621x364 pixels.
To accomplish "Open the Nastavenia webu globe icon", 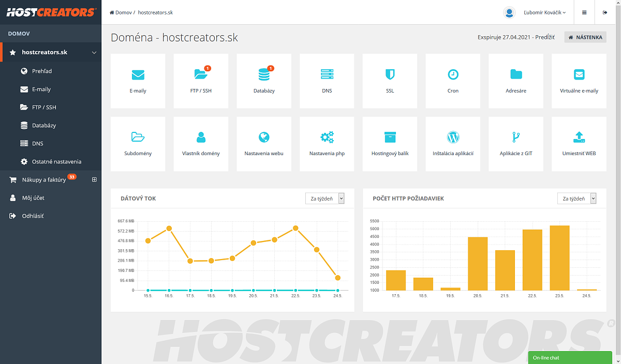I will [264, 137].
